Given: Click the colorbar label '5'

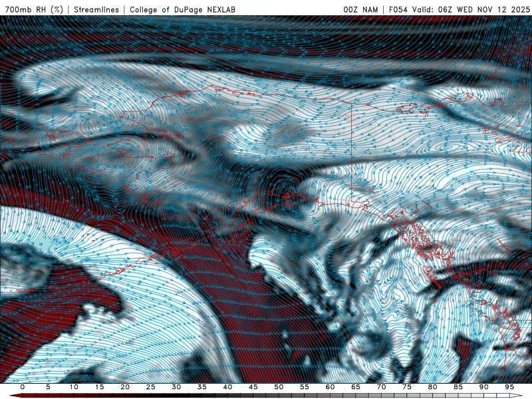Looking at the screenshot, I should (48, 387).
